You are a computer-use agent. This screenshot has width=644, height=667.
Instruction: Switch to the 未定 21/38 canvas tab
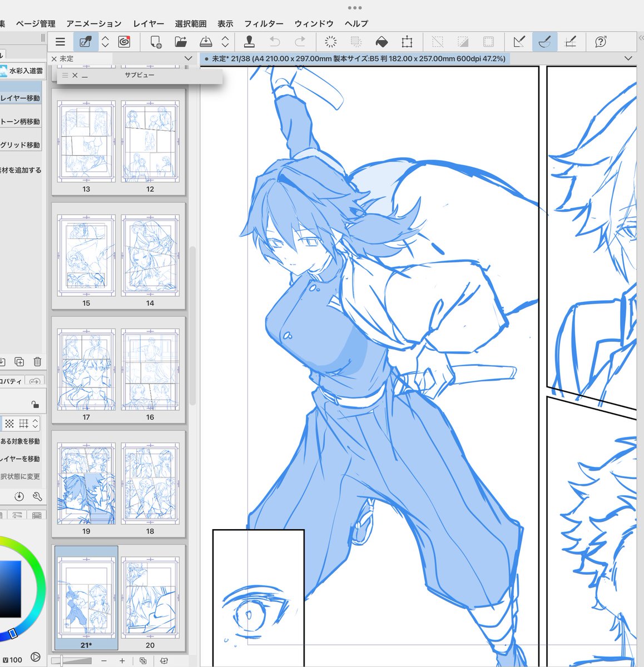[x=355, y=58]
